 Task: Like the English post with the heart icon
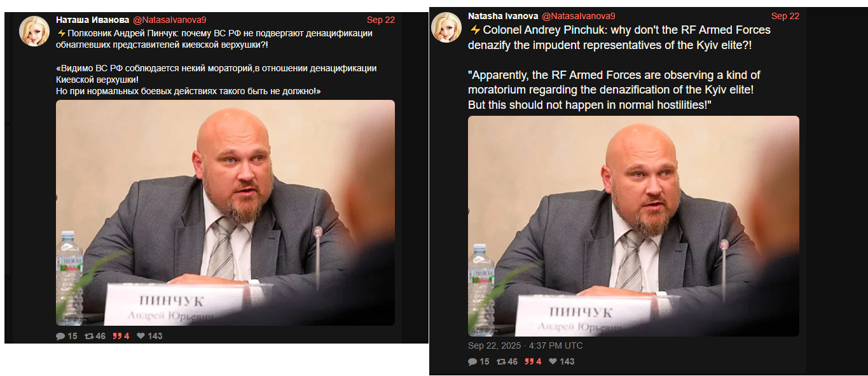tap(553, 361)
